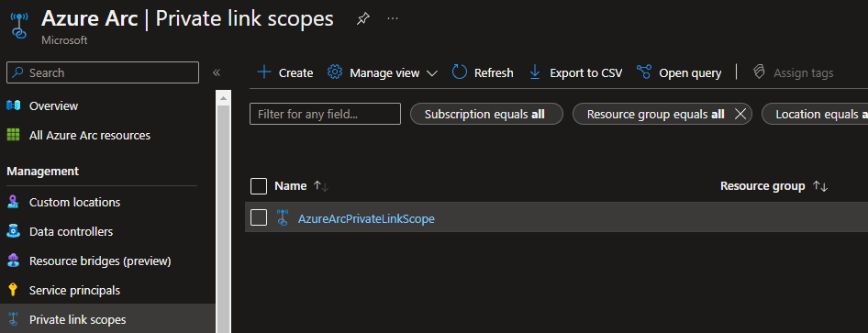This screenshot has width=868, height=333.
Task: Toggle the select-all checkbox beside Name
Action: (259, 186)
